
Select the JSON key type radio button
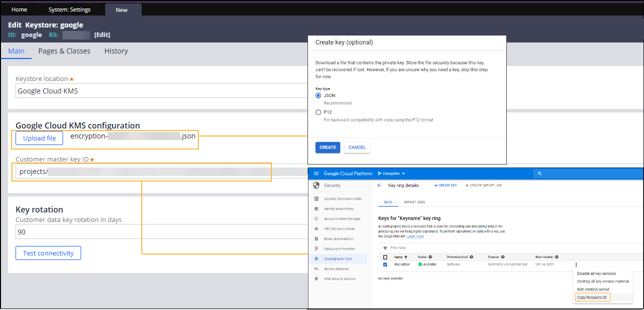tap(318, 95)
